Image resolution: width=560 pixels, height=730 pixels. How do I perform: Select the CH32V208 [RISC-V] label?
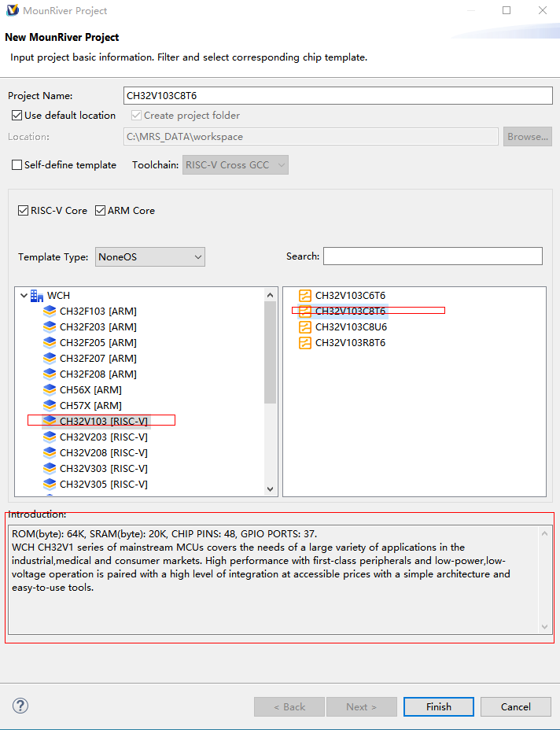104,452
